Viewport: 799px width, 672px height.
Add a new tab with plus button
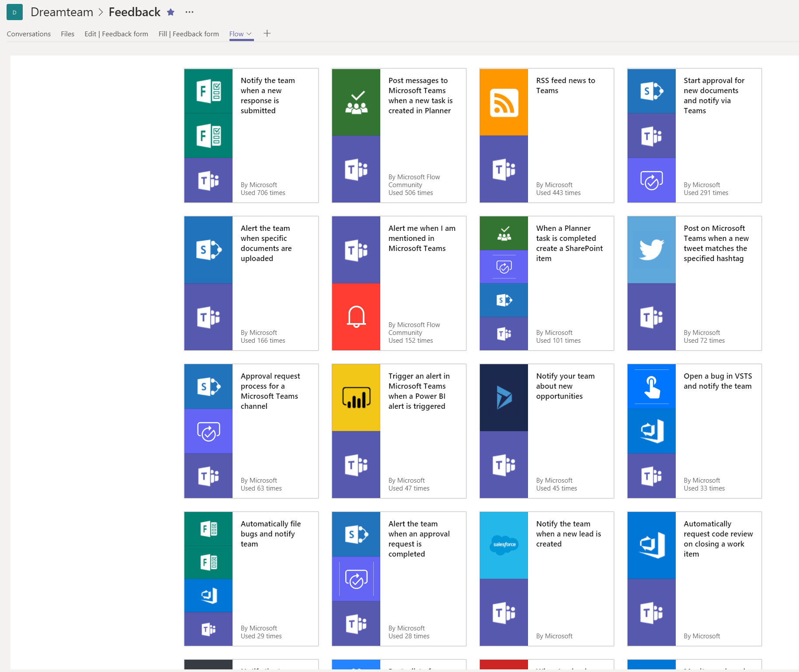point(267,34)
